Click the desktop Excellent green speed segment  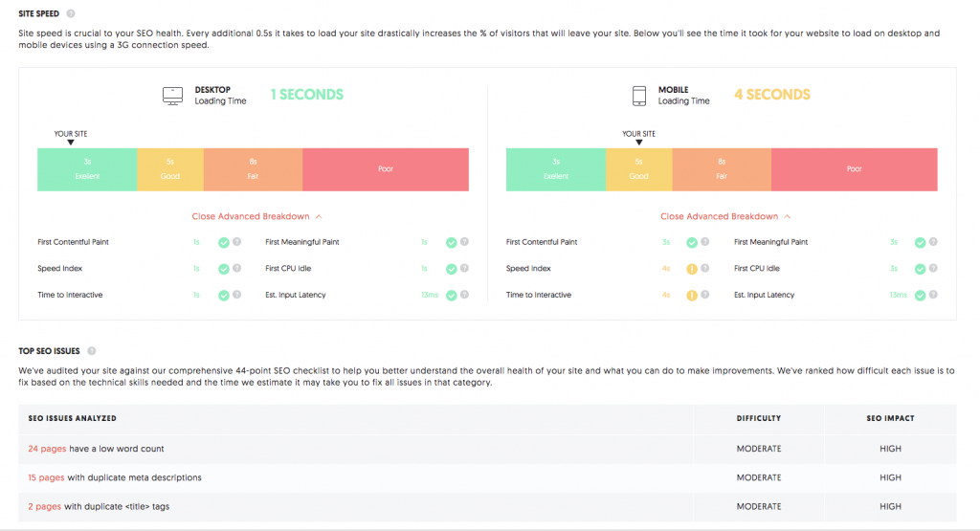(87, 169)
